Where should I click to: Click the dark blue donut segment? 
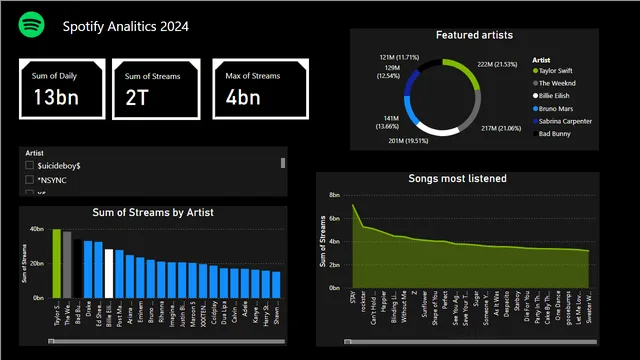(x=411, y=83)
